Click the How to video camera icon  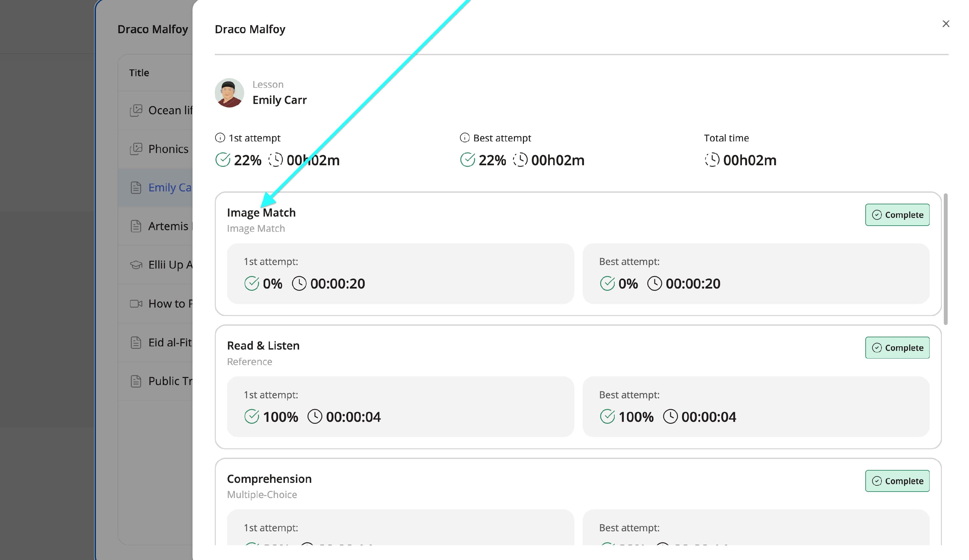[x=136, y=304]
